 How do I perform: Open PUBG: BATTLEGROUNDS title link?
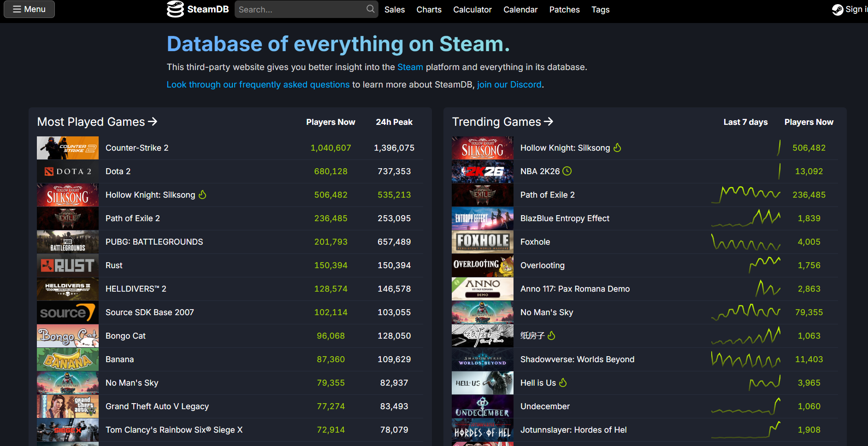[154, 242]
